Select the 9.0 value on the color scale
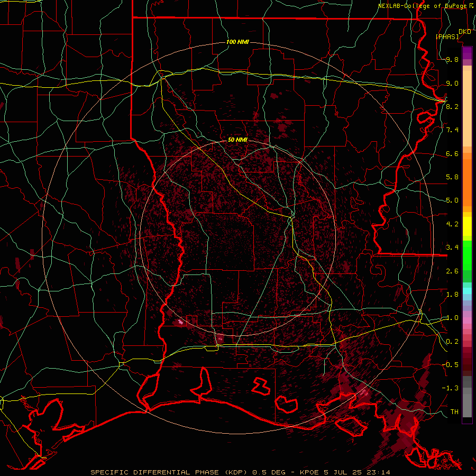Screen dimensions: 476x476 pos(452,83)
